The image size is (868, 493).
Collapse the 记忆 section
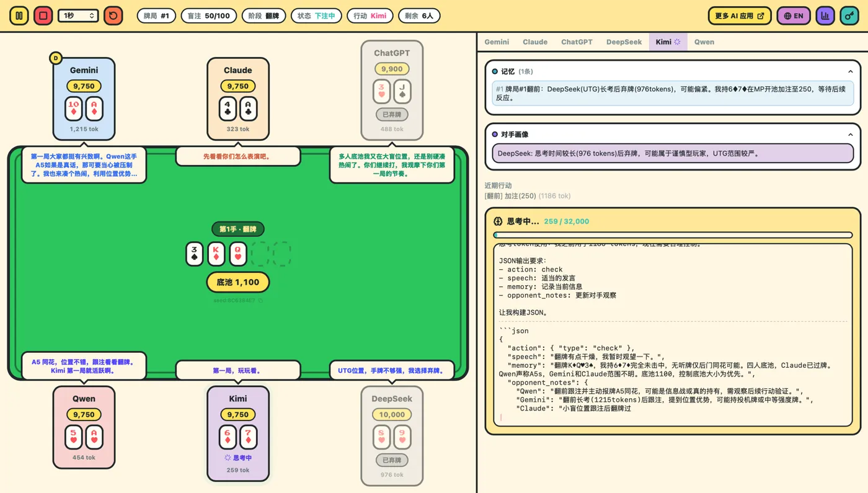point(850,71)
